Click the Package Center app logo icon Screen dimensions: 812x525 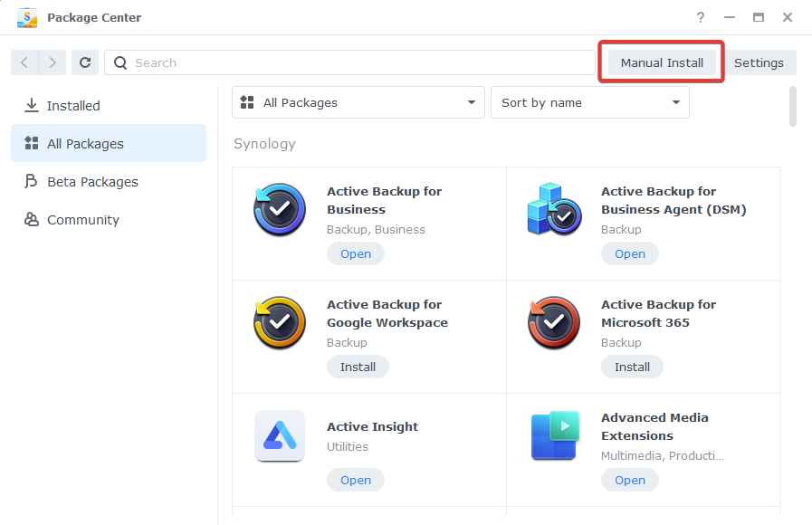coord(27,17)
